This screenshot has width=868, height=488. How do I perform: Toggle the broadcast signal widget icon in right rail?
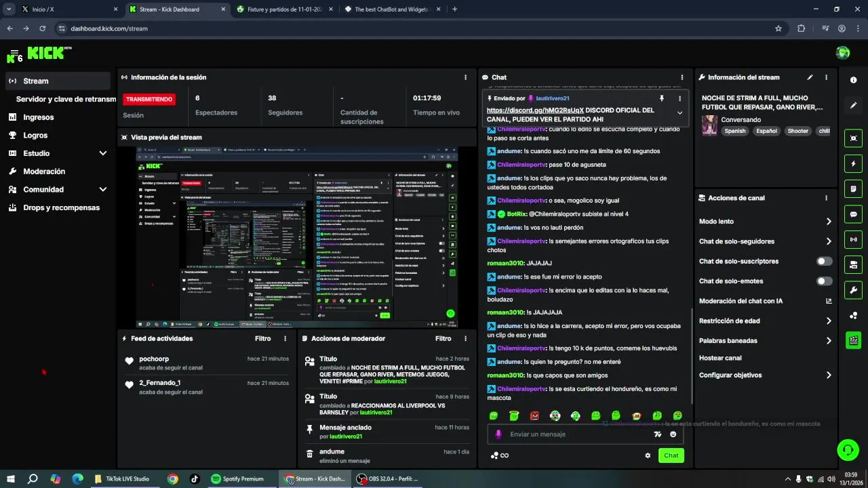pyautogui.click(x=853, y=239)
